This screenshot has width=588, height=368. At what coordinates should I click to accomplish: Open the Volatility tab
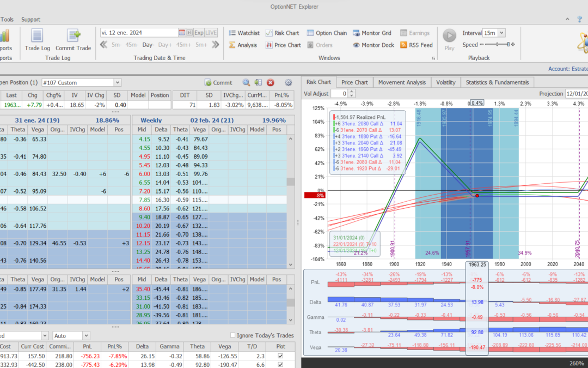tap(445, 82)
